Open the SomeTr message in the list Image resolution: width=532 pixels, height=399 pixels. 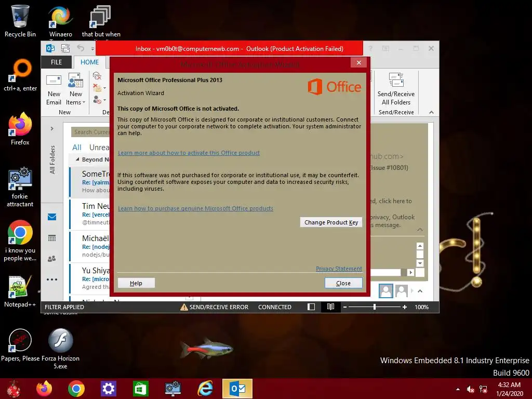(x=89, y=182)
